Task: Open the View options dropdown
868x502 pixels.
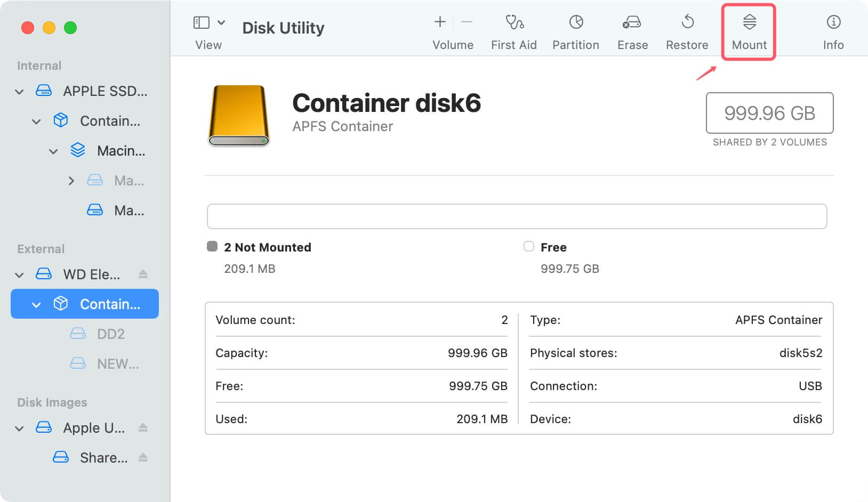Action: click(222, 22)
